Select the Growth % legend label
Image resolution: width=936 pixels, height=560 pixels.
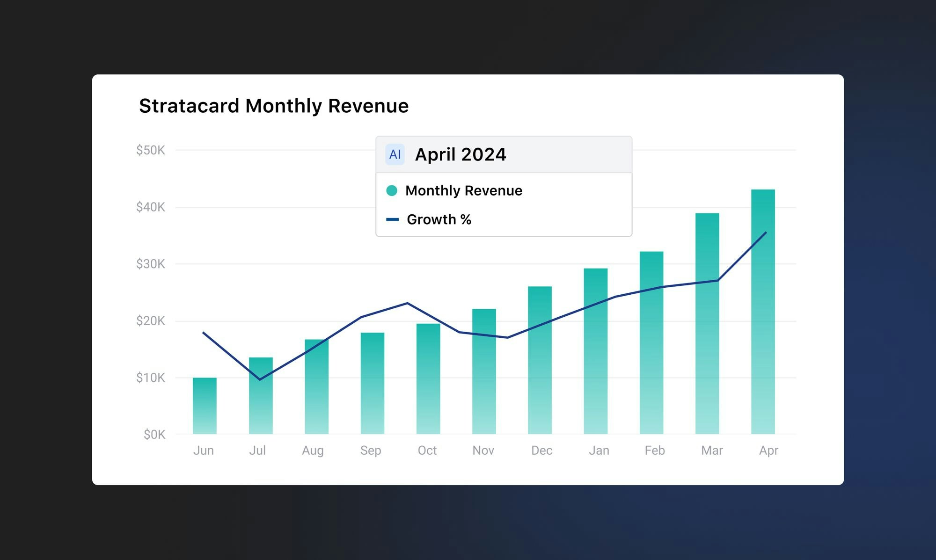439,219
